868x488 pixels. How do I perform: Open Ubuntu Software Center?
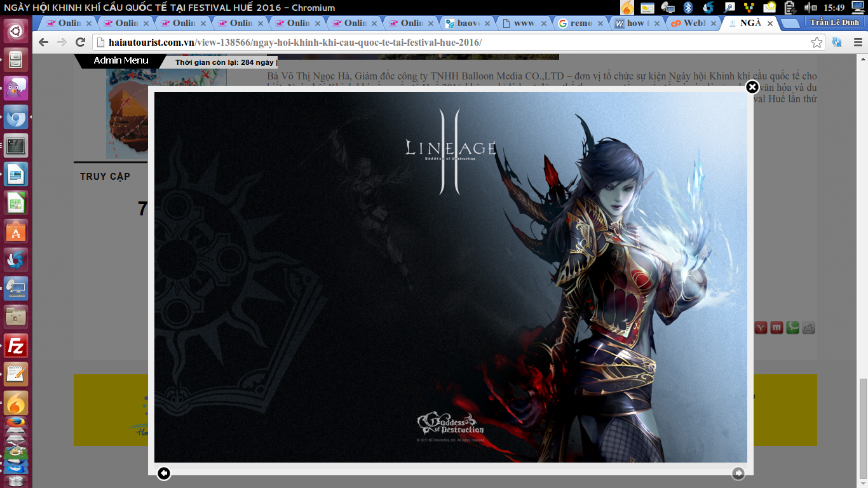pyautogui.click(x=16, y=232)
